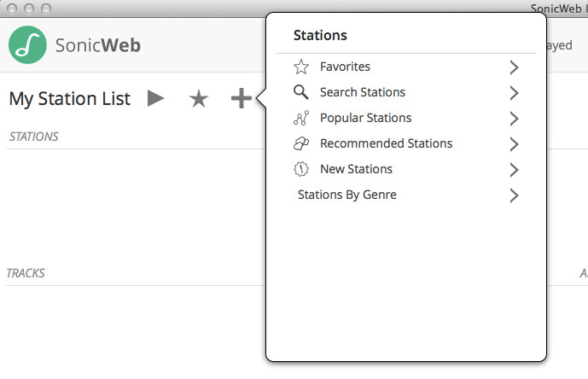Click the Recommended Stations icon
The height and width of the screenshot is (379, 588).
[x=300, y=143]
